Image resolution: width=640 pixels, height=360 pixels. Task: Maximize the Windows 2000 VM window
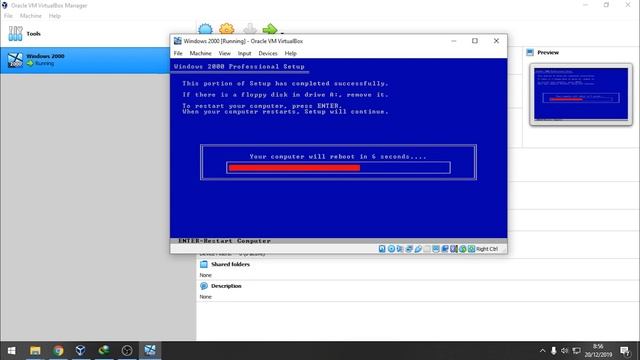click(475, 41)
